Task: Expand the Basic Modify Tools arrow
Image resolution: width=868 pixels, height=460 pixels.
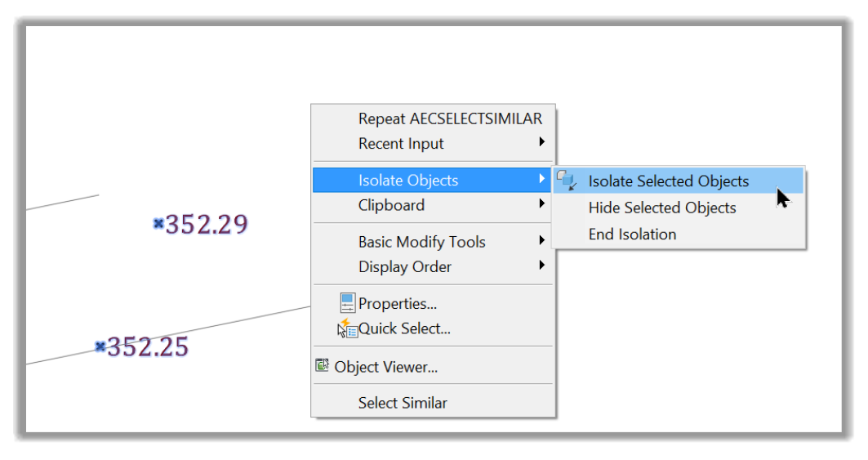Action: click(542, 240)
